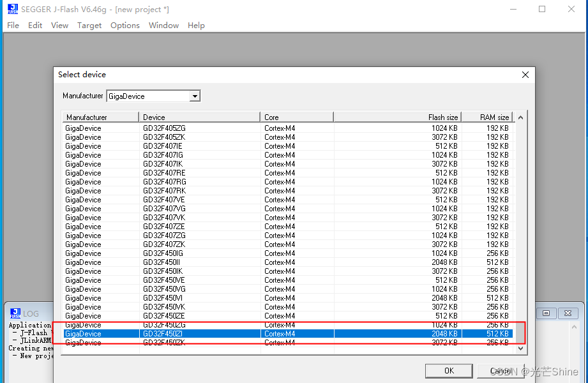588x383 pixels.
Task: Select highlighted device GD32F450ZI
Action: 288,334
